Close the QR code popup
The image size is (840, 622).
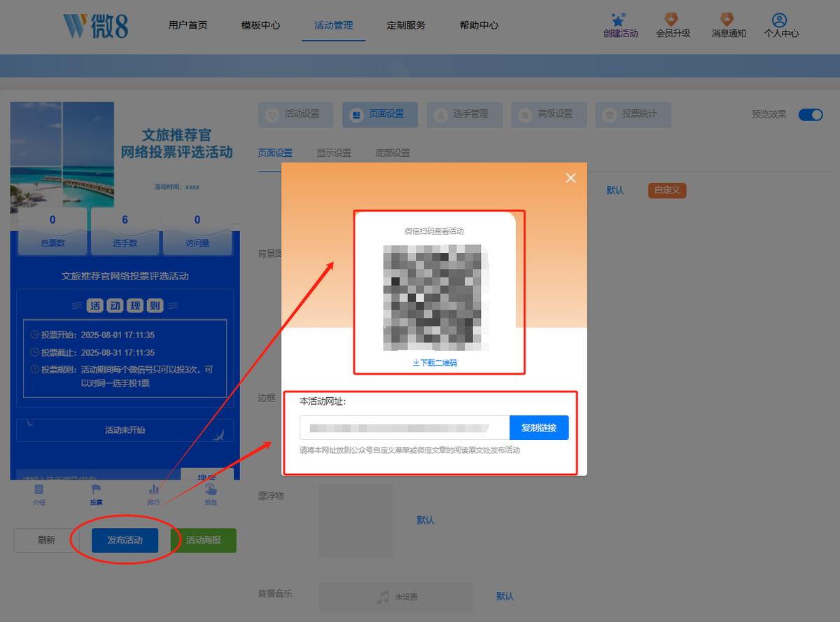pyautogui.click(x=570, y=178)
